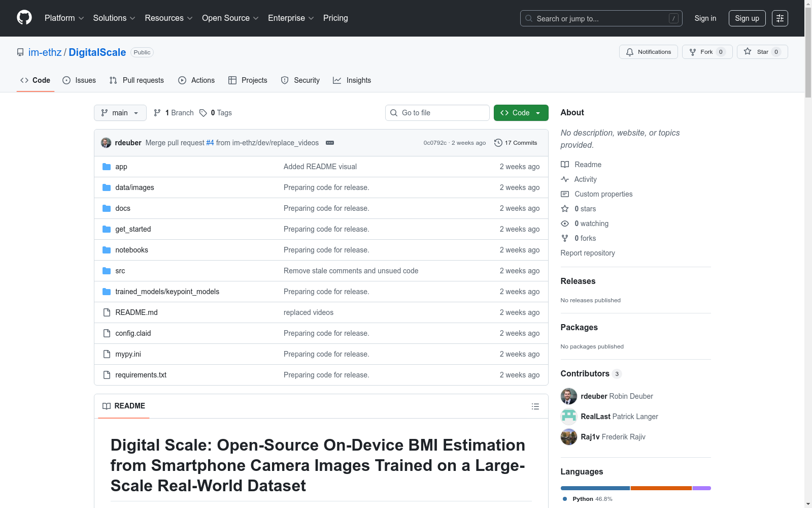Click the README outline list icon

click(x=535, y=406)
